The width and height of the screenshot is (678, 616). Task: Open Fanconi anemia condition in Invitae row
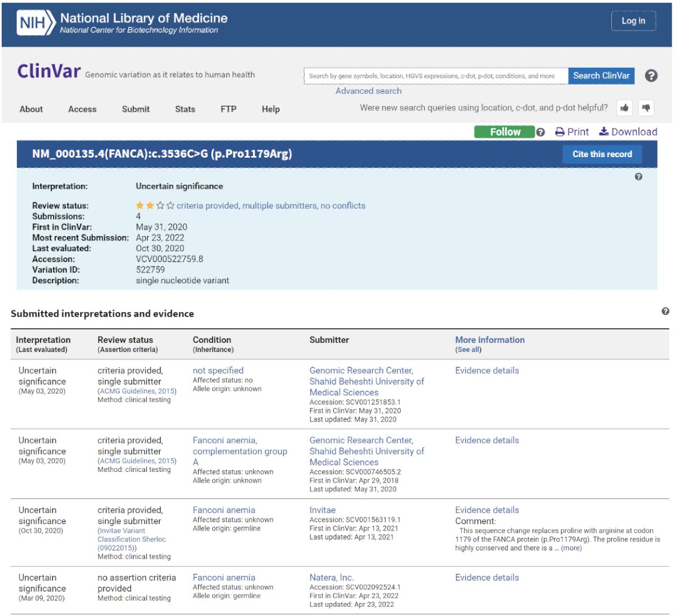[x=224, y=510]
